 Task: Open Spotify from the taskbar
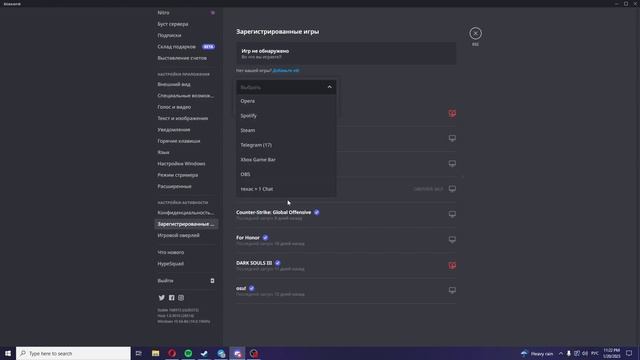coord(188,353)
